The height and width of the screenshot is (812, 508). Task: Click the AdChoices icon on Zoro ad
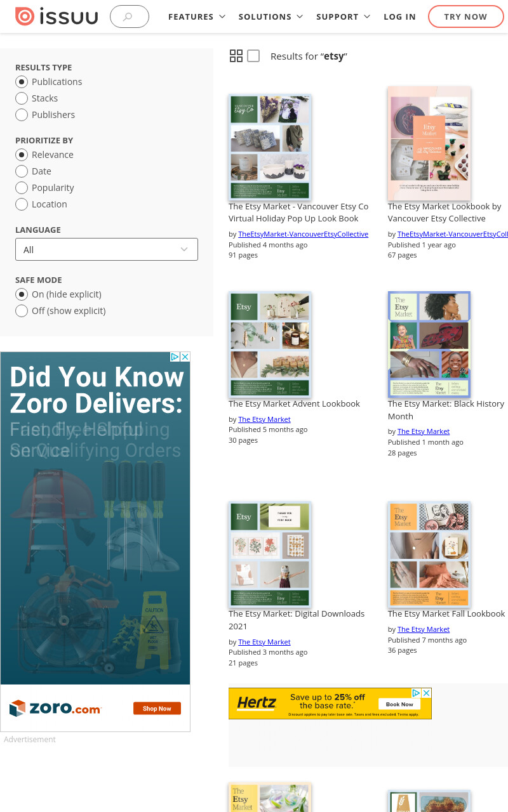click(175, 357)
